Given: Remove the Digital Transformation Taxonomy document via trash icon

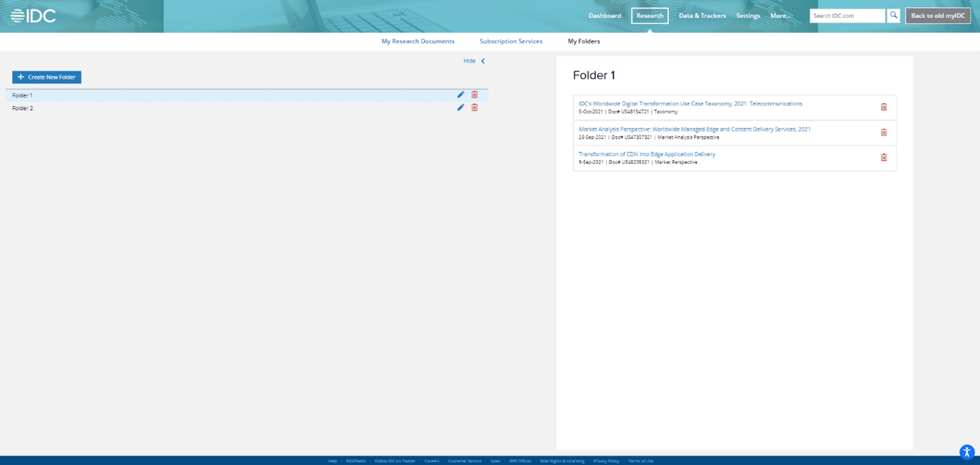Looking at the screenshot, I should click(x=884, y=107).
